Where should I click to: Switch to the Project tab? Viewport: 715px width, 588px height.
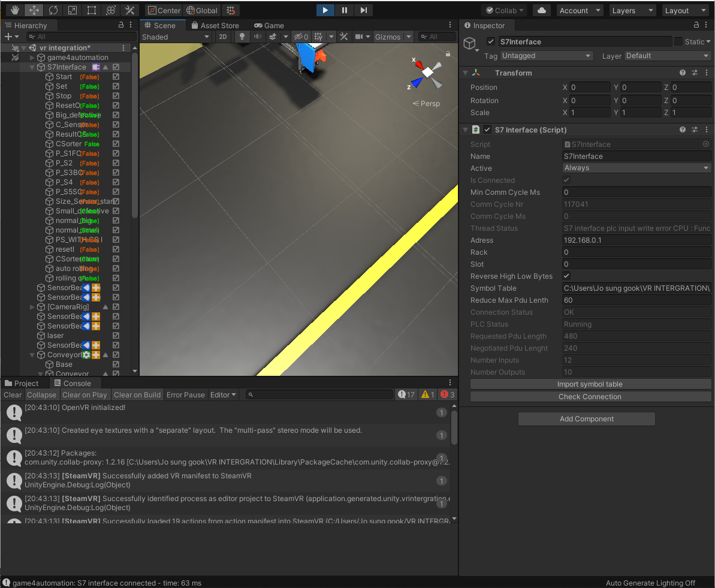pos(22,383)
